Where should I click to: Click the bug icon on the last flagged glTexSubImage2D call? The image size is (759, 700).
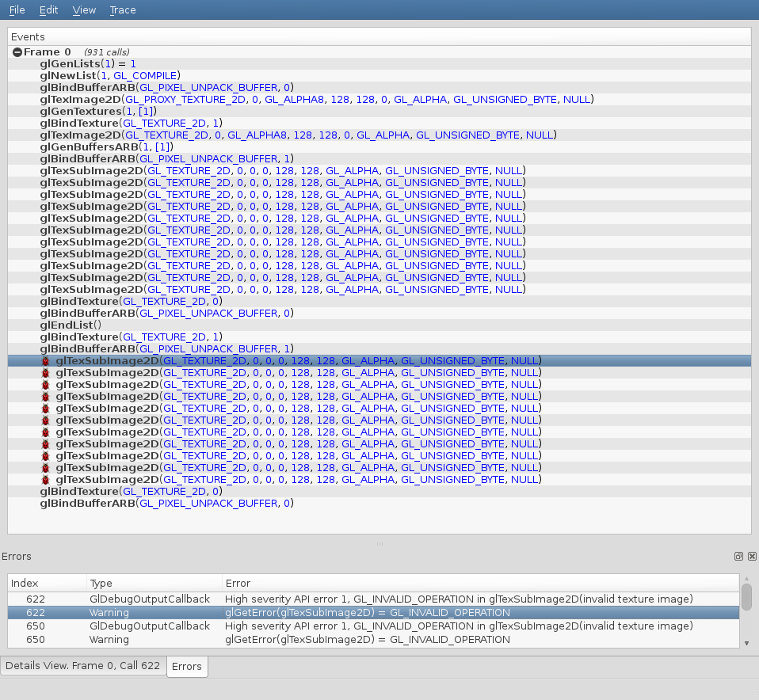(46, 480)
